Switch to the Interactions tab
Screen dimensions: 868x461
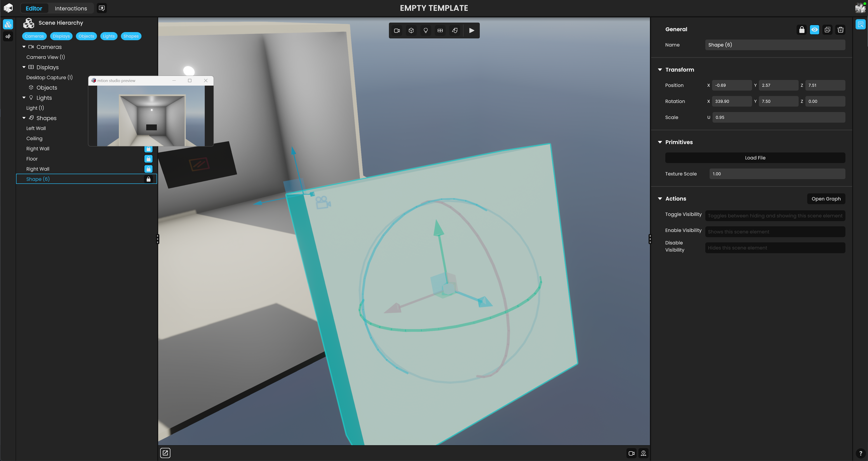[71, 8]
